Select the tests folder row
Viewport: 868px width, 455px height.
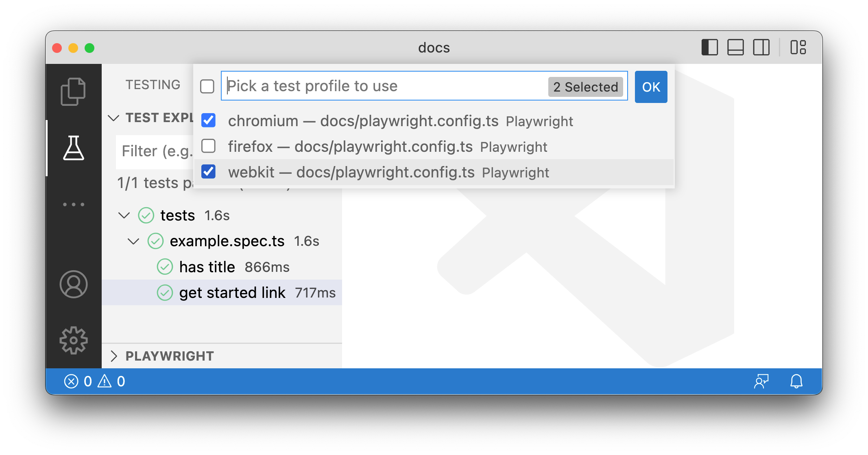(222, 215)
